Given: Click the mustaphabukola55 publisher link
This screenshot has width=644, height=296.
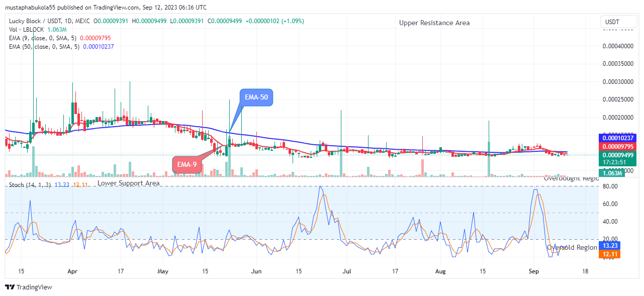Looking at the screenshot, I should click(x=28, y=7).
